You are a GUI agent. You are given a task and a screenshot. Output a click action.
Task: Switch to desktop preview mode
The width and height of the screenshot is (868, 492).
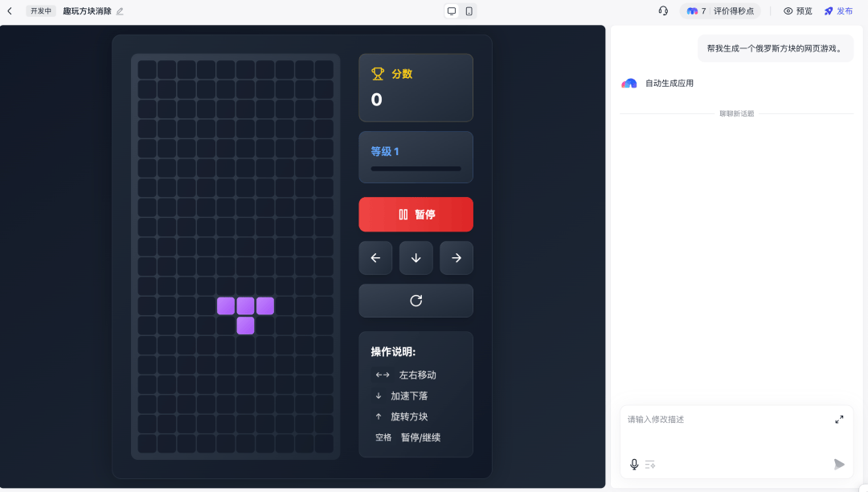click(452, 11)
